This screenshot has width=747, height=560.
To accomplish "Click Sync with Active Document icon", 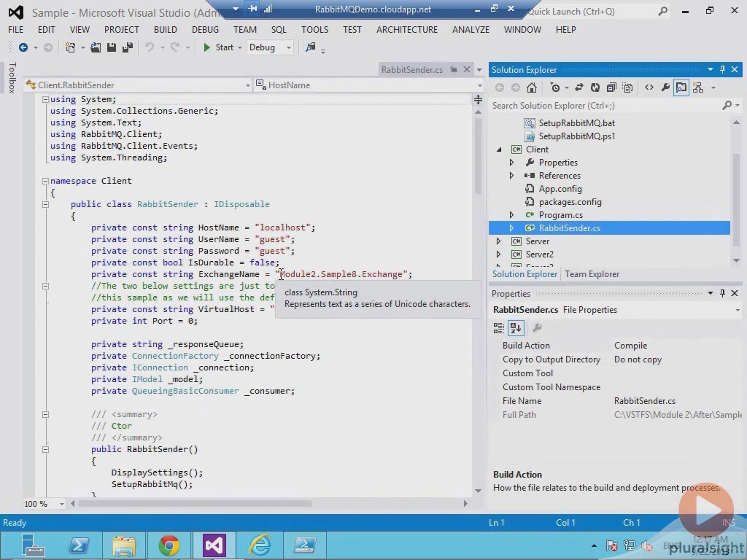I will coord(579,87).
